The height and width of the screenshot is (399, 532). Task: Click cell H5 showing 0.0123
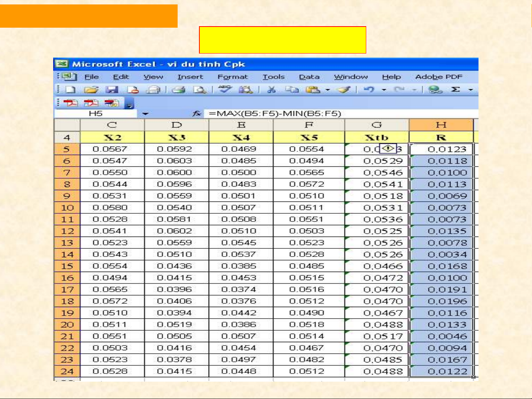coord(441,149)
